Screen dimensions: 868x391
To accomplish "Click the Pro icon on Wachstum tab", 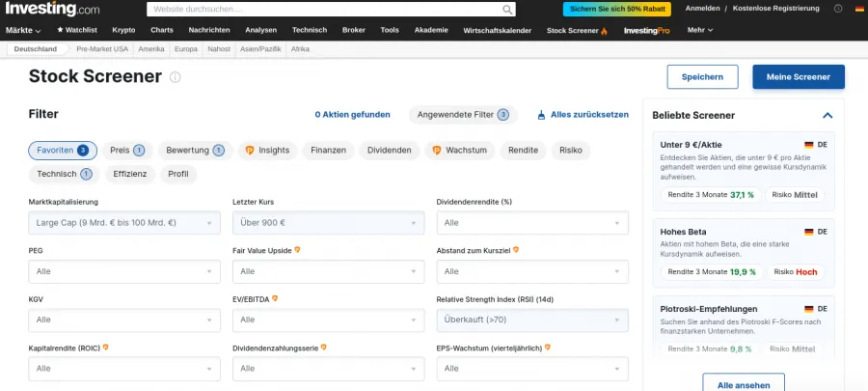I will tap(437, 150).
